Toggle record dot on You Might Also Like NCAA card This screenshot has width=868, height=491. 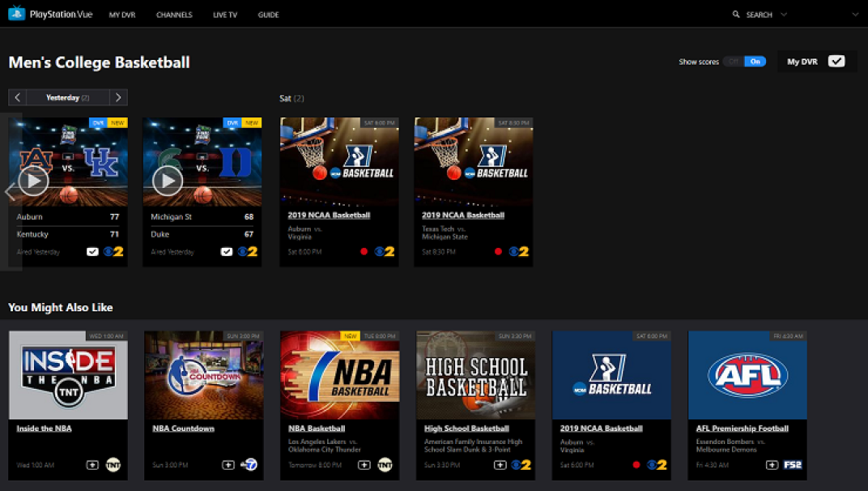click(x=636, y=465)
